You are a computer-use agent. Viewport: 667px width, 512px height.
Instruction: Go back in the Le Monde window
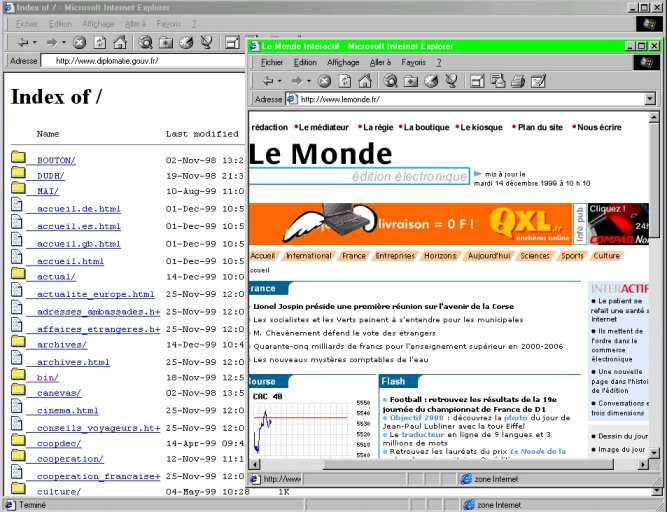coord(268,81)
